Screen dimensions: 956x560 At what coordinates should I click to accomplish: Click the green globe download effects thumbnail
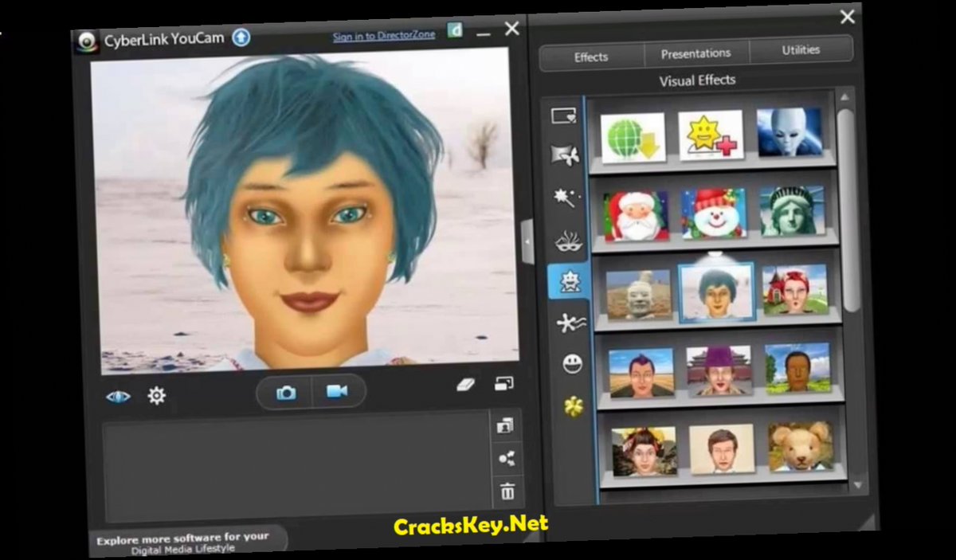[x=633, y=138]
